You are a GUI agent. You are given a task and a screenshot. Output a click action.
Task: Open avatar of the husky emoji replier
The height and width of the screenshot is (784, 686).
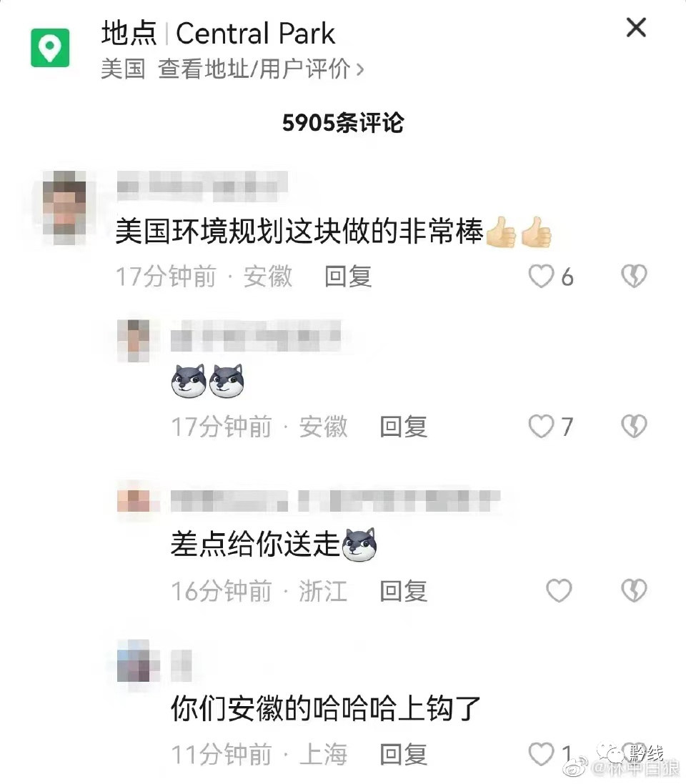(134, 340)
